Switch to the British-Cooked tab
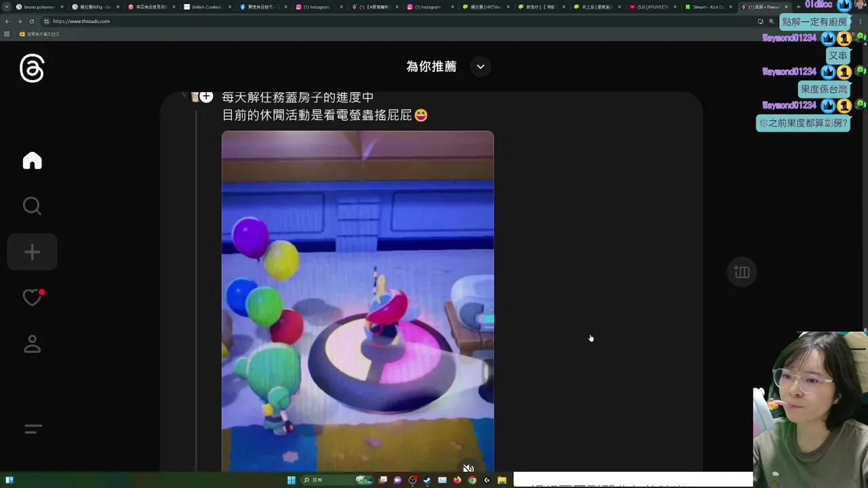 [x=207, y=7]
